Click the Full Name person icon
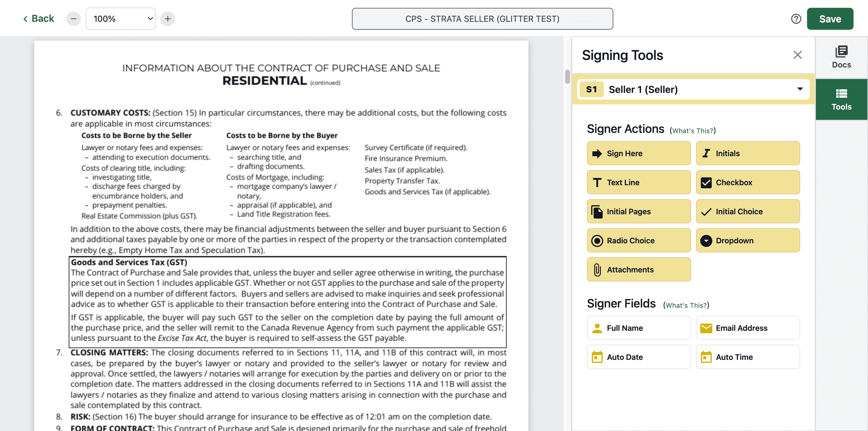868x431 pixels. [x=597, y=328]
